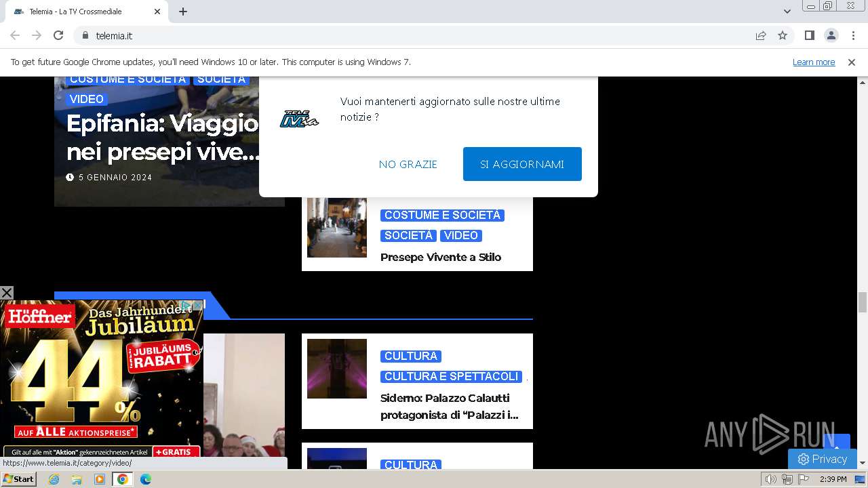The height and width of the screenshot is (488, 868).
Task: Click the page scrollbar thumb
Action: tap(863, 302)
